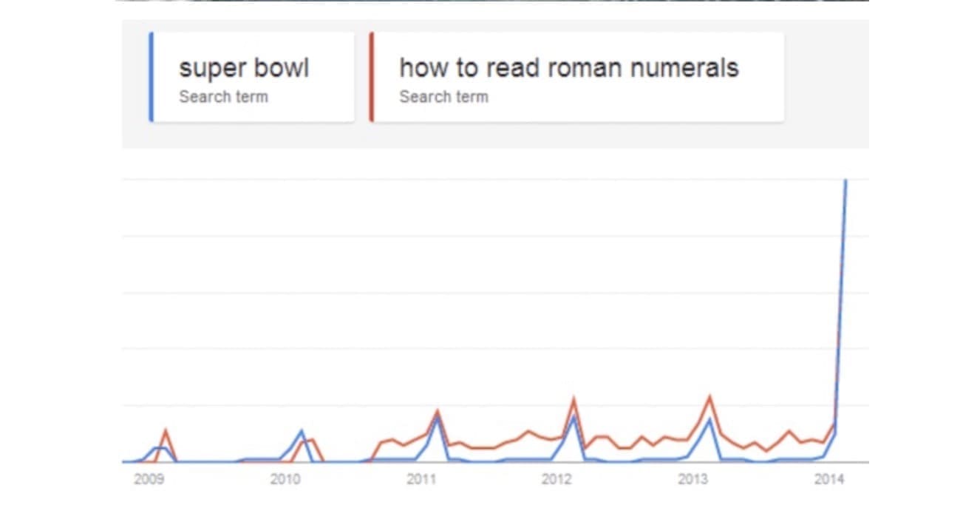
Task: Select the 2012 label on the timeline axis
Action: pyautogui.click(x=557, y=480)
